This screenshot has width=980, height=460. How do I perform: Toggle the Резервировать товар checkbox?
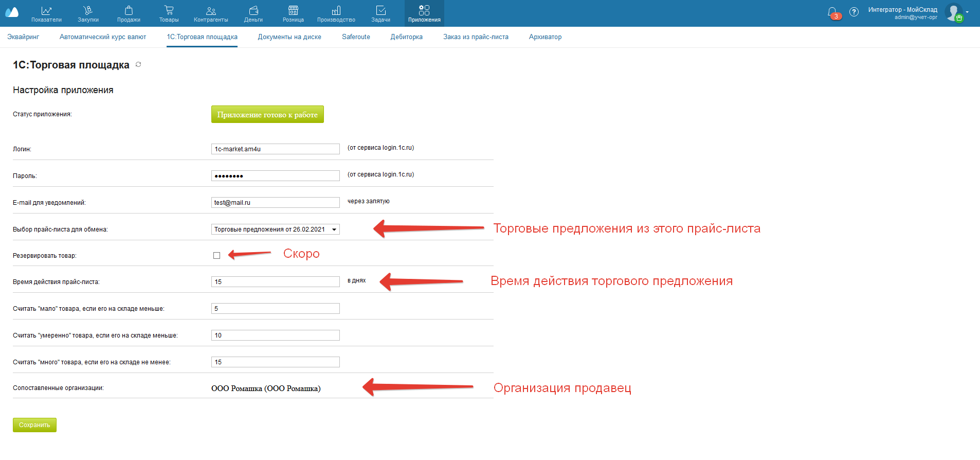tap(216, 255)
